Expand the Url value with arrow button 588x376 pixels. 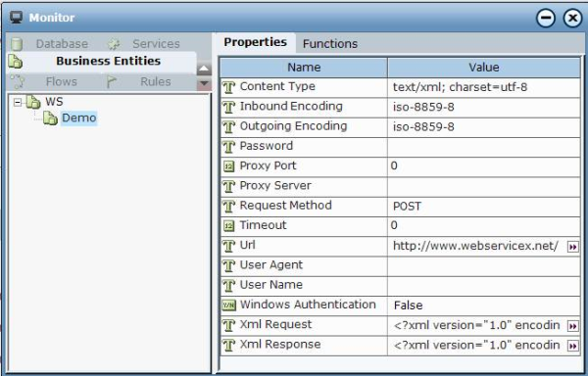572,247
